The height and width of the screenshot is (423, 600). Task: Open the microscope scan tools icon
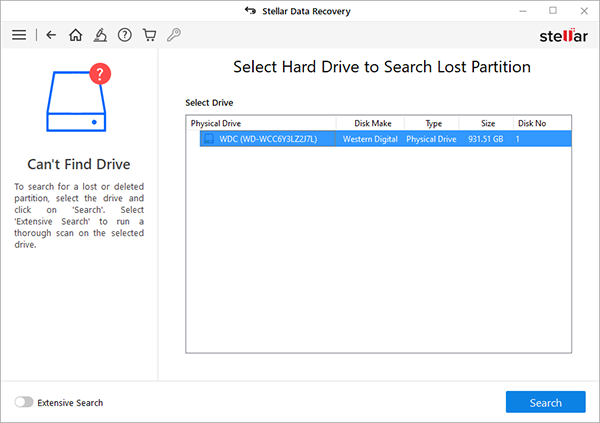pyautogui.click(x=100, y=35)
